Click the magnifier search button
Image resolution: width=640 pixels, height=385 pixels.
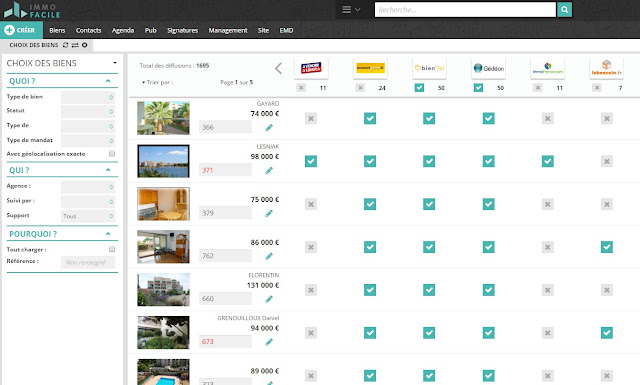[564, 9]
